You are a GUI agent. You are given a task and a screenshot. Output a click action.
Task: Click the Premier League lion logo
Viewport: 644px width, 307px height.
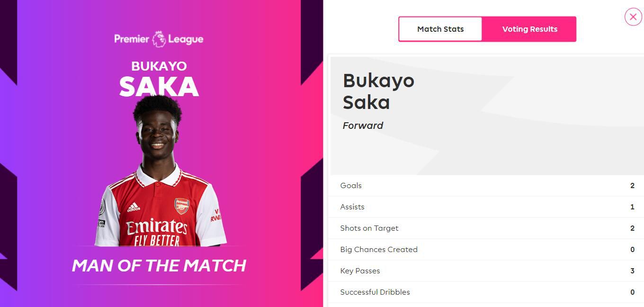point(158,39)
